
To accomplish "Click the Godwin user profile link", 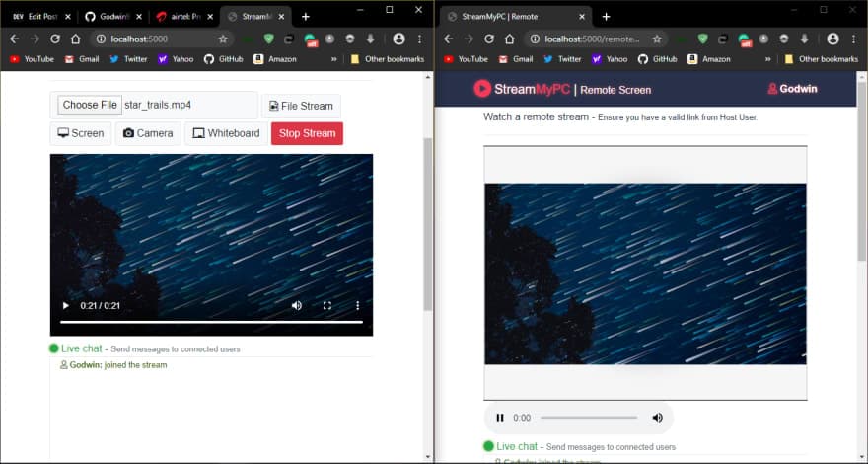I will click(791, 89).
